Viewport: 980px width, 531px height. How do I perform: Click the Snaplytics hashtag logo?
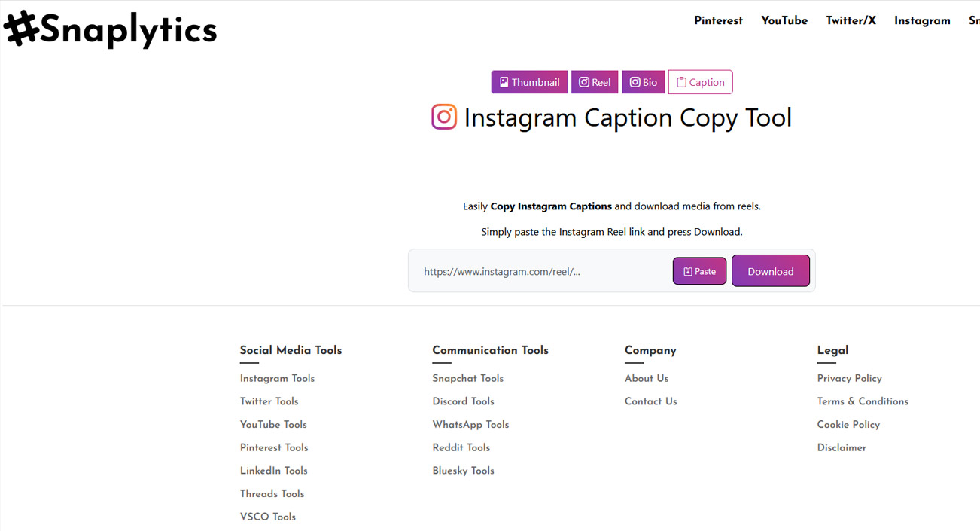click(110, 30)
